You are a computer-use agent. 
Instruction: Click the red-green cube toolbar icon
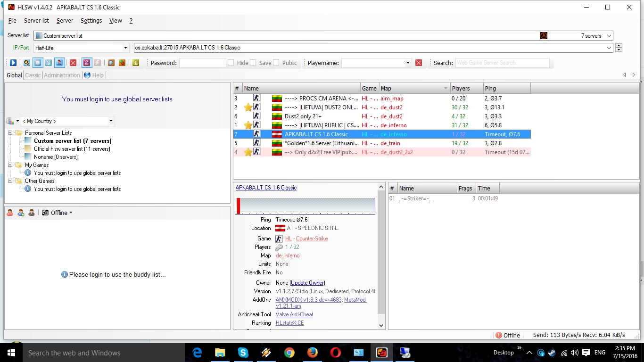122,63
